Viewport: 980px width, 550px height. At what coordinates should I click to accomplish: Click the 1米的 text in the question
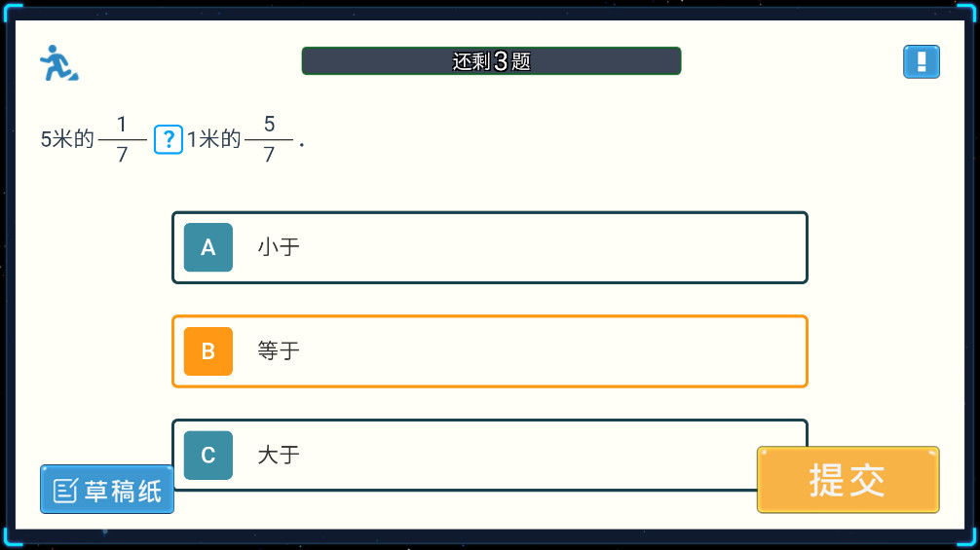(213, 139)
